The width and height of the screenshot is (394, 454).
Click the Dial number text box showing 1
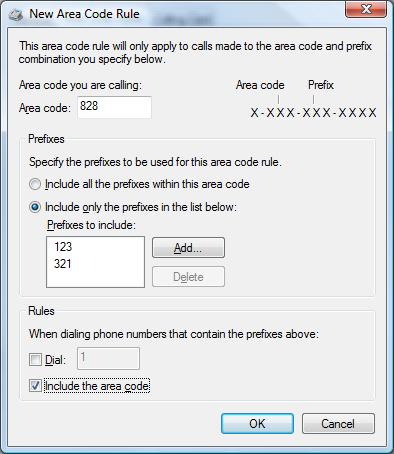(108, 358)
